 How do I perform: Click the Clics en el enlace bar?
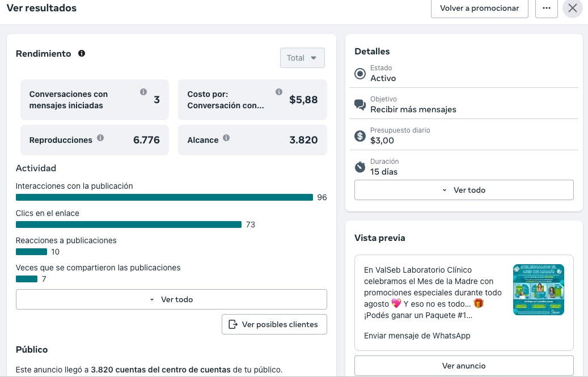(x=129, y=224)
